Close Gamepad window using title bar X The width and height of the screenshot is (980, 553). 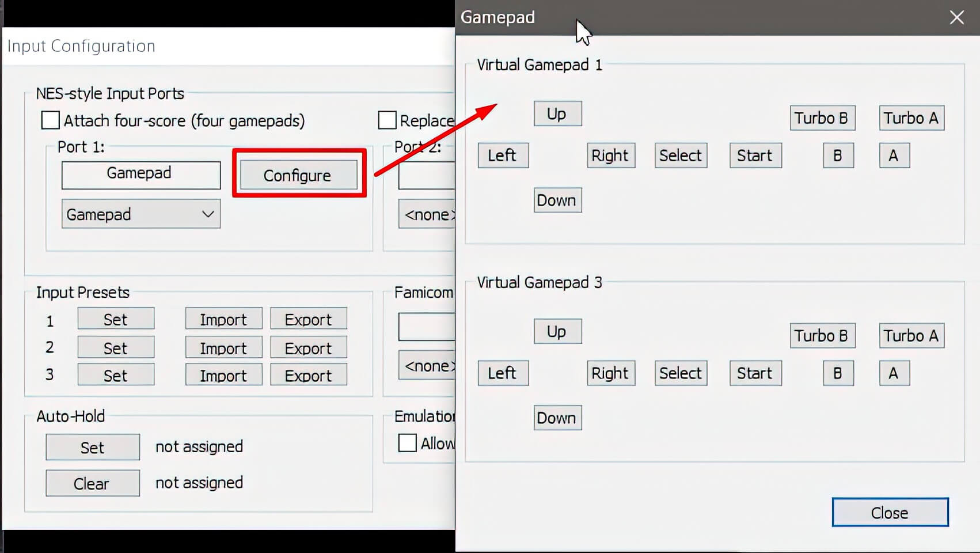click(x=956, y=17)
